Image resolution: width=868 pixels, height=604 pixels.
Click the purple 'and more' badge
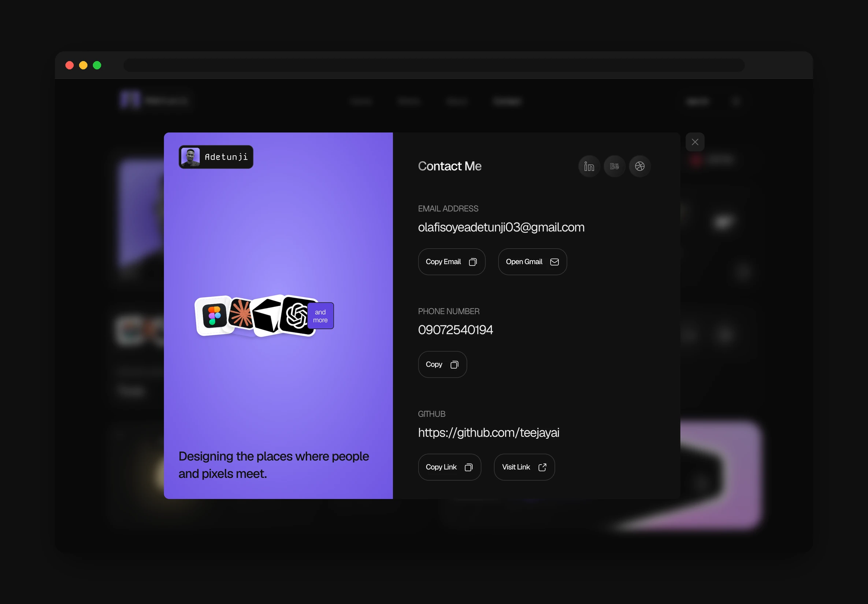coord(320,316)
